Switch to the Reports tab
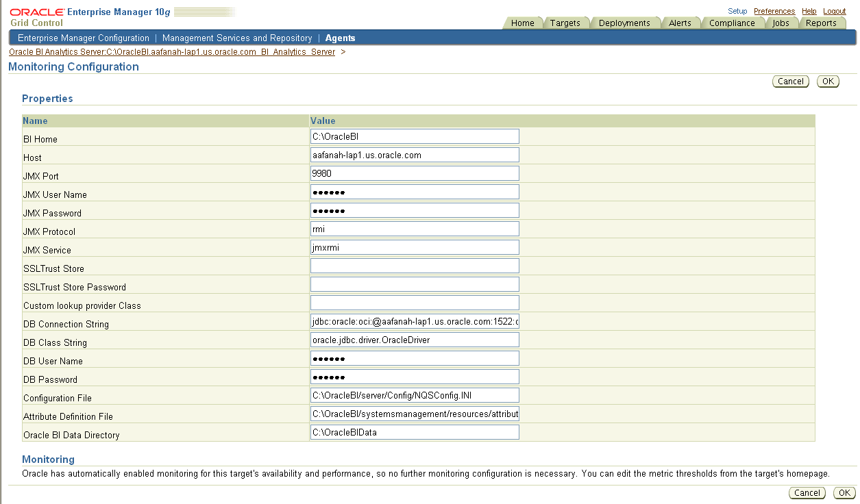The image size is (860, 504). click(821, 23)
